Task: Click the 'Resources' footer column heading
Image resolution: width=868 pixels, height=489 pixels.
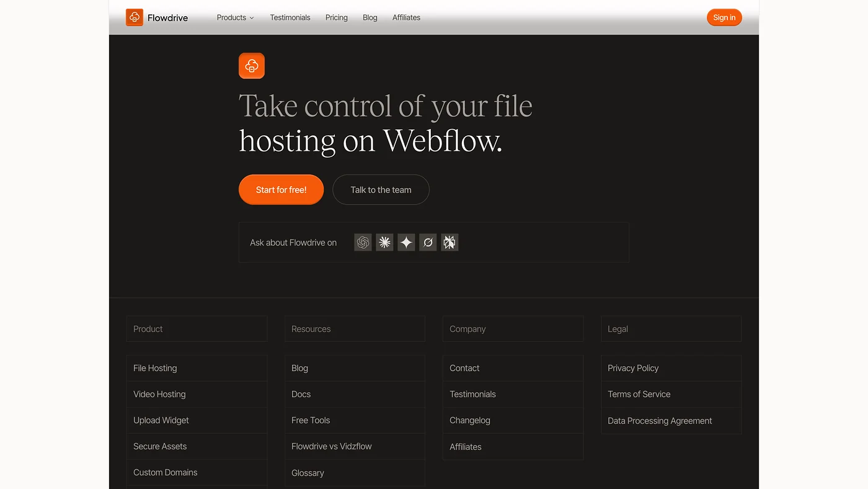Action: pyautogui.click(x=311, y=329)
